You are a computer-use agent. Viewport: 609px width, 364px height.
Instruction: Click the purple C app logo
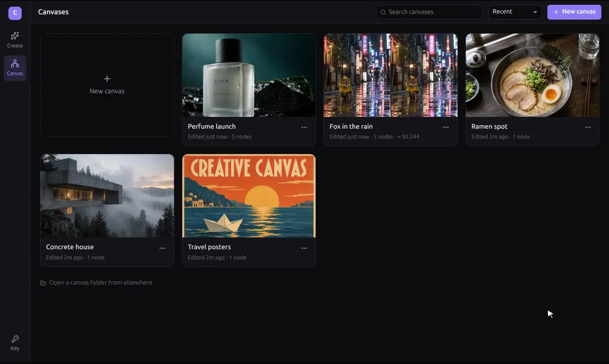point(15,13)
